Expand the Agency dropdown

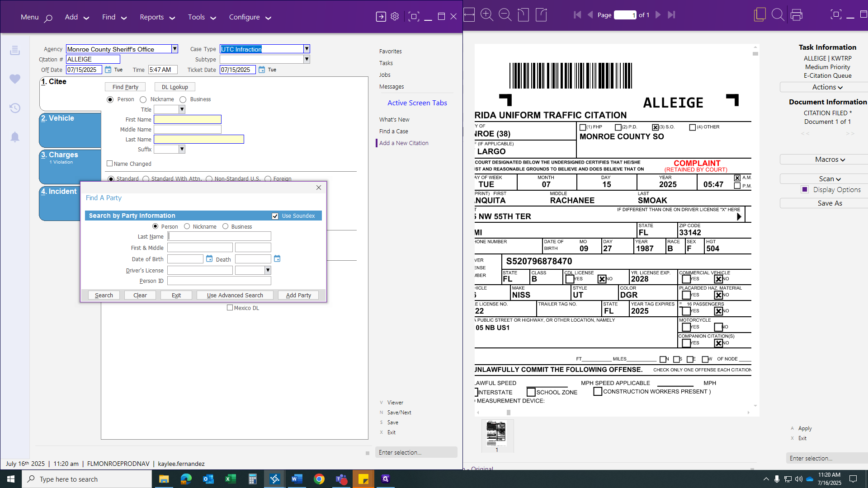click(x=175, y=49)
